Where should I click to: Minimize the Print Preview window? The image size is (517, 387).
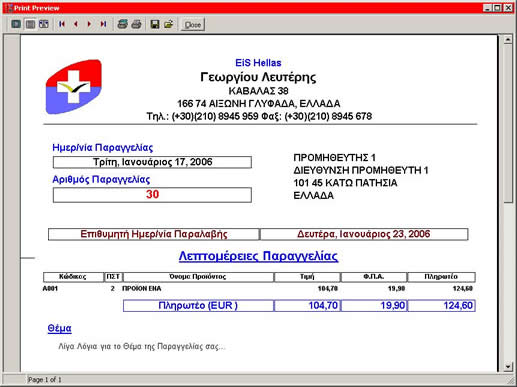pos(488,8)
